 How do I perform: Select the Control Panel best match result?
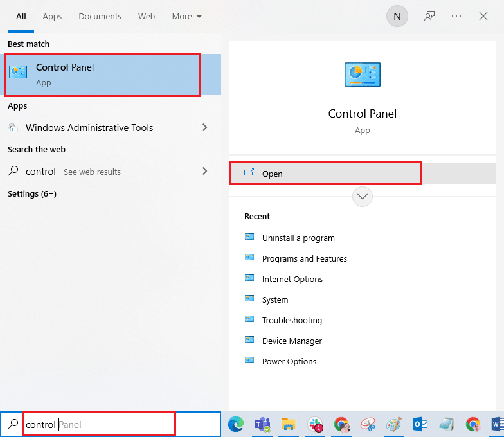click(103, 75)
